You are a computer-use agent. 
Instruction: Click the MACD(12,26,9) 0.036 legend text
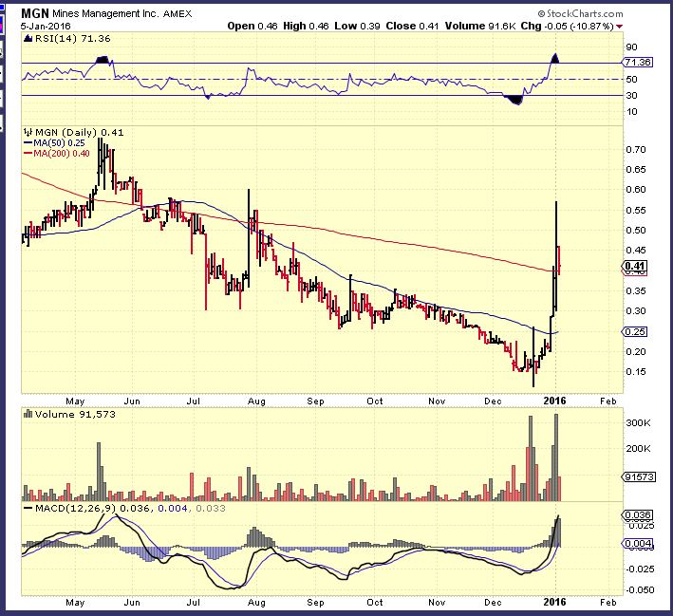[x=92, y=509]
